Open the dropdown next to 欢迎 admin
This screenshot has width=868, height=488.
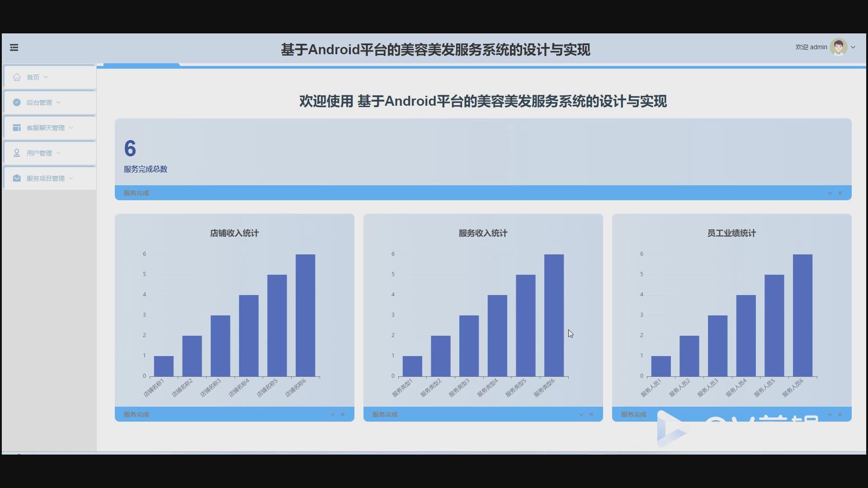click(853, 47)
